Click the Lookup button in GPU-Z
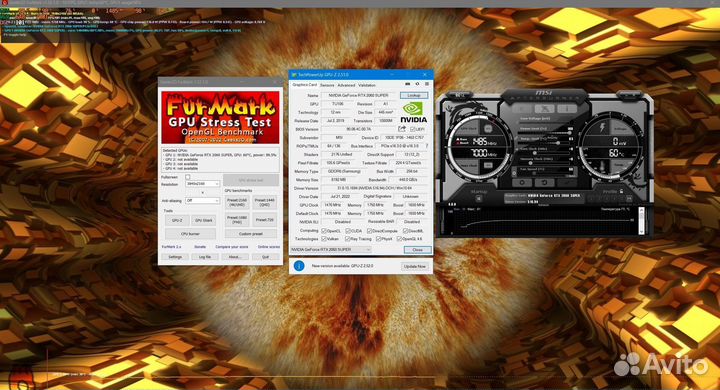 pyautogui.click(x=414, y=95)
